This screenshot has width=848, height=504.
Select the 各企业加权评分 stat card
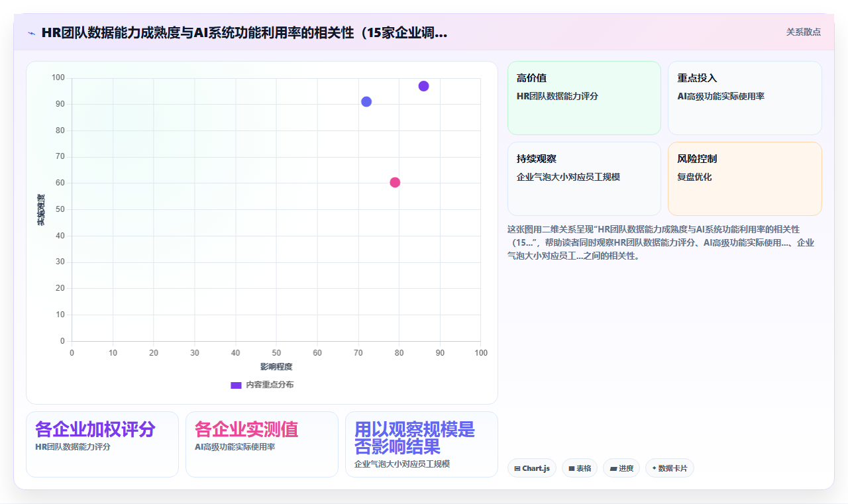click(102, 444)
